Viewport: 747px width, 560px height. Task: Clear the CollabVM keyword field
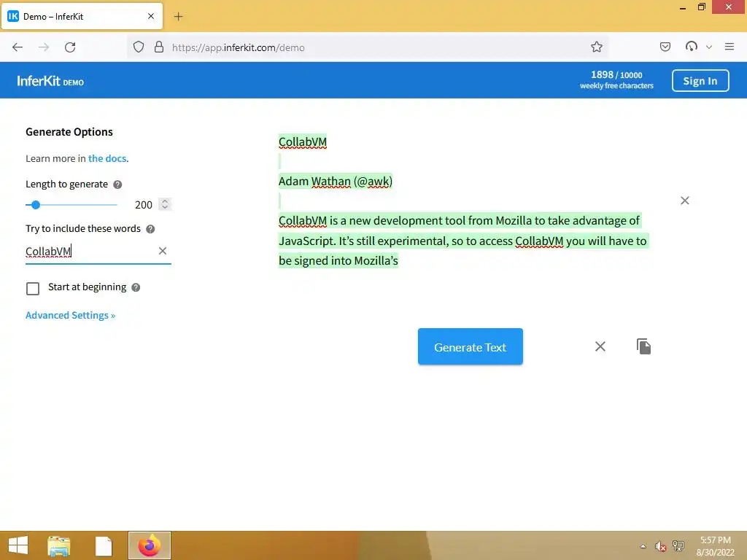point(163,251)
